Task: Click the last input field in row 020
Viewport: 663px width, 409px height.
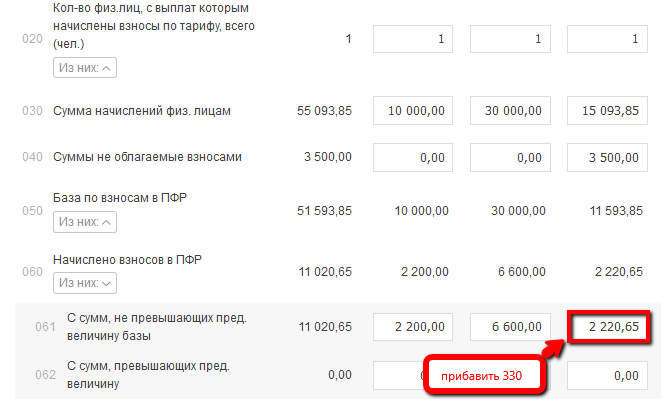Action: coord(607,39)
